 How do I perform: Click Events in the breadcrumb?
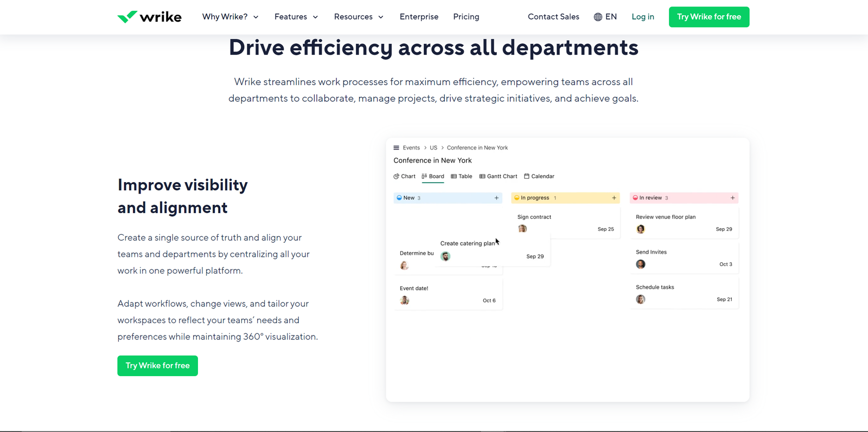(x=411, y=147)
